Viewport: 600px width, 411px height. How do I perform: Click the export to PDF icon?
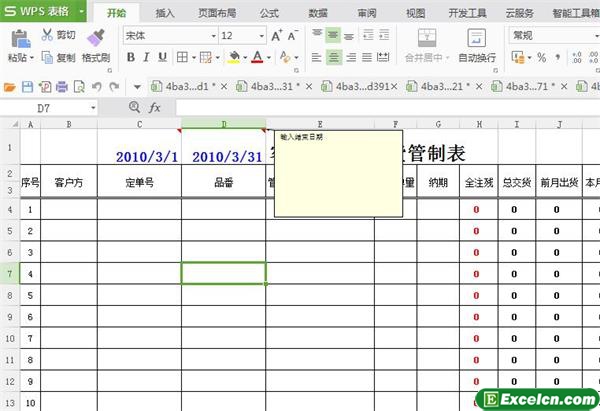click(x=45, y=87)
